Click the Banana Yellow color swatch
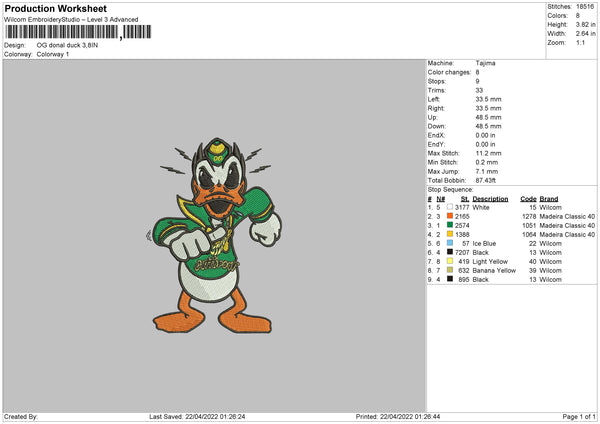 coord(450,270)
